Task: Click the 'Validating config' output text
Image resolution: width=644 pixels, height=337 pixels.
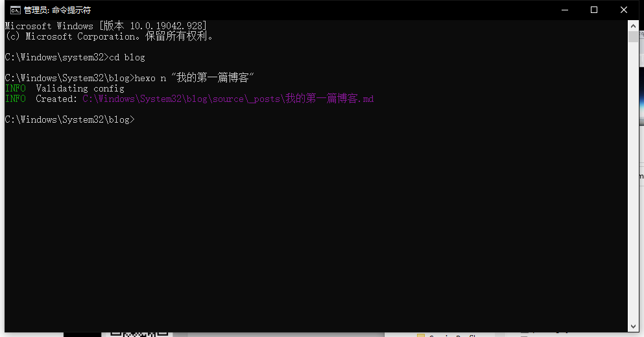Action: 80,88
